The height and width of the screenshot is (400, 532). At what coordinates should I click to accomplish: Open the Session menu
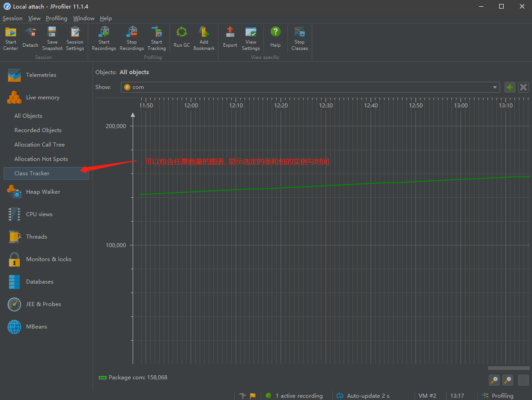pyautogui.click(x=12, y=18)
